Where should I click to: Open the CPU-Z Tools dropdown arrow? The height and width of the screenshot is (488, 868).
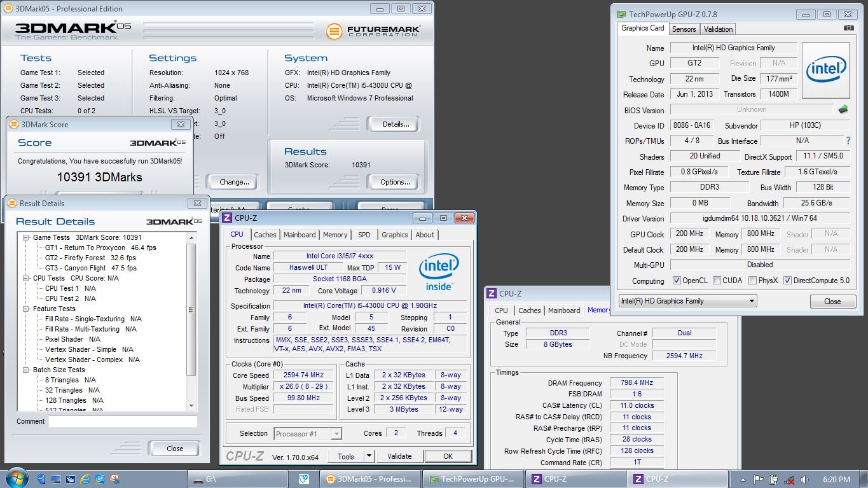369,456
